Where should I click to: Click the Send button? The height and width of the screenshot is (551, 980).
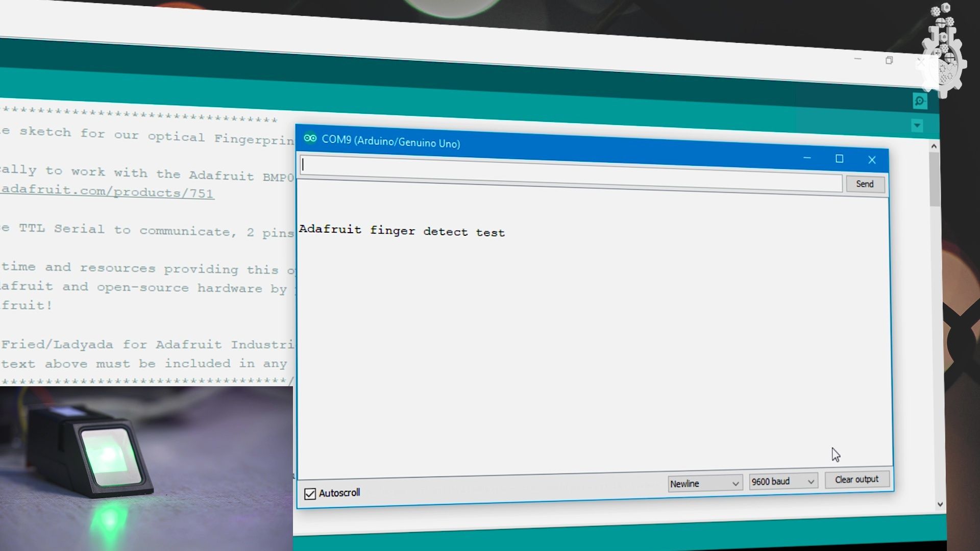pyautogui.click(x=865, y=184)
